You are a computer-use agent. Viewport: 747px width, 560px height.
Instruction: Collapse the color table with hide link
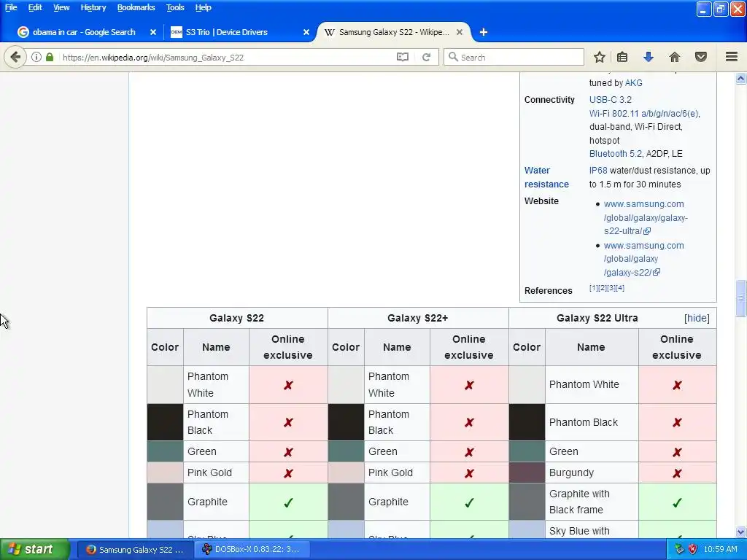tap(697, 318)
